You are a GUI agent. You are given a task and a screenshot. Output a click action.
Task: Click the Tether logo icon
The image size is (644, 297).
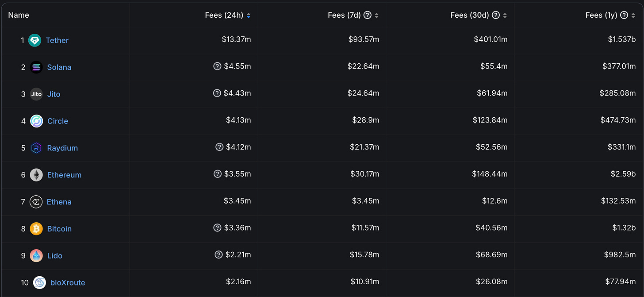click(34, 40)
